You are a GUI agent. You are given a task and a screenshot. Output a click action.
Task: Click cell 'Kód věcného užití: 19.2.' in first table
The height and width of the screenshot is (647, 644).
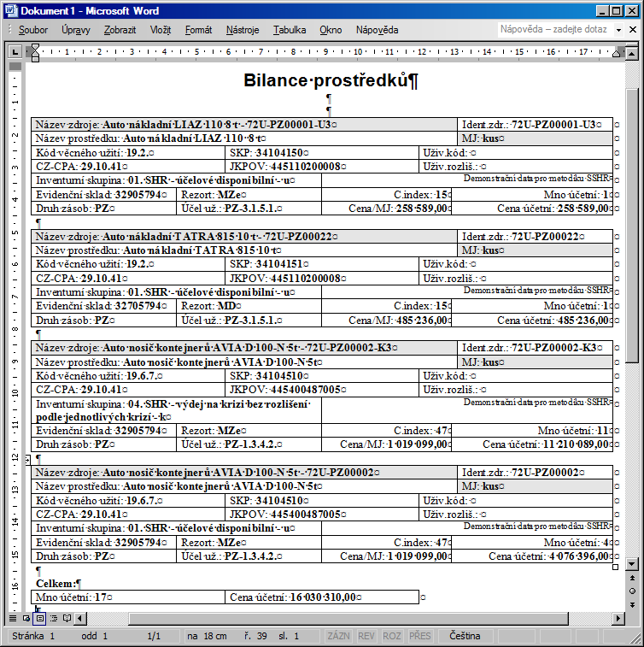coord(128,153)
